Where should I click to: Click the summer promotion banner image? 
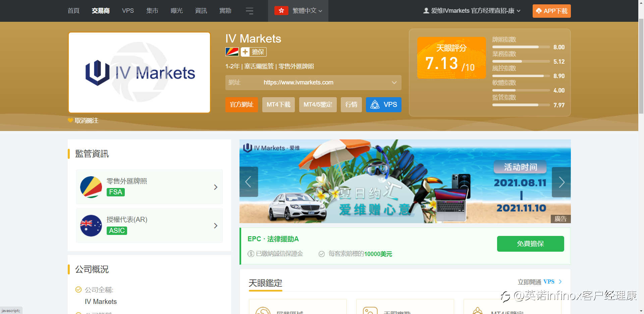coord(405,181)
